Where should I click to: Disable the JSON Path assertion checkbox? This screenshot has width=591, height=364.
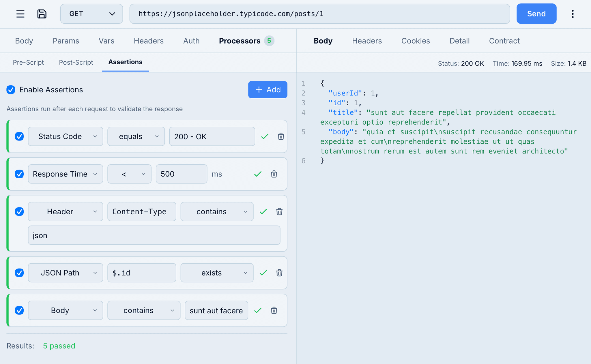point(19,273)
